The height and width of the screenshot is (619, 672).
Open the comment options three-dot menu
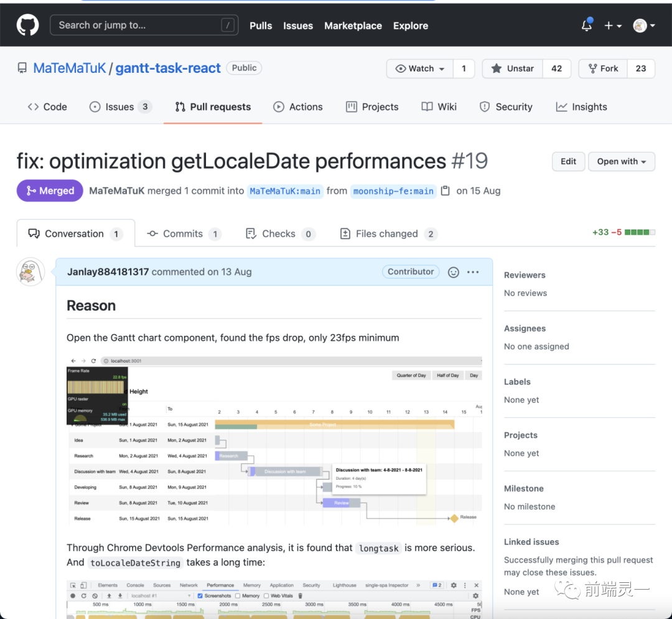tap(473, 272)
